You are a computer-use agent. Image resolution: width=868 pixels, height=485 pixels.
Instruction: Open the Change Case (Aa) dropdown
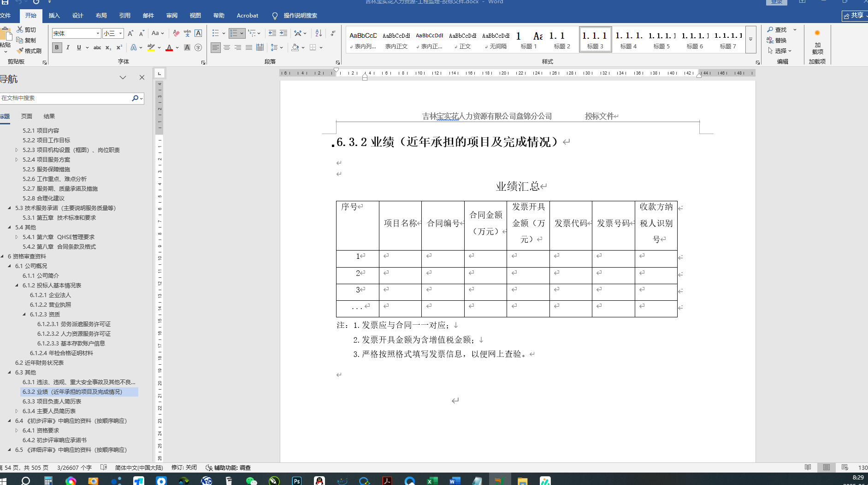(157, 33)
